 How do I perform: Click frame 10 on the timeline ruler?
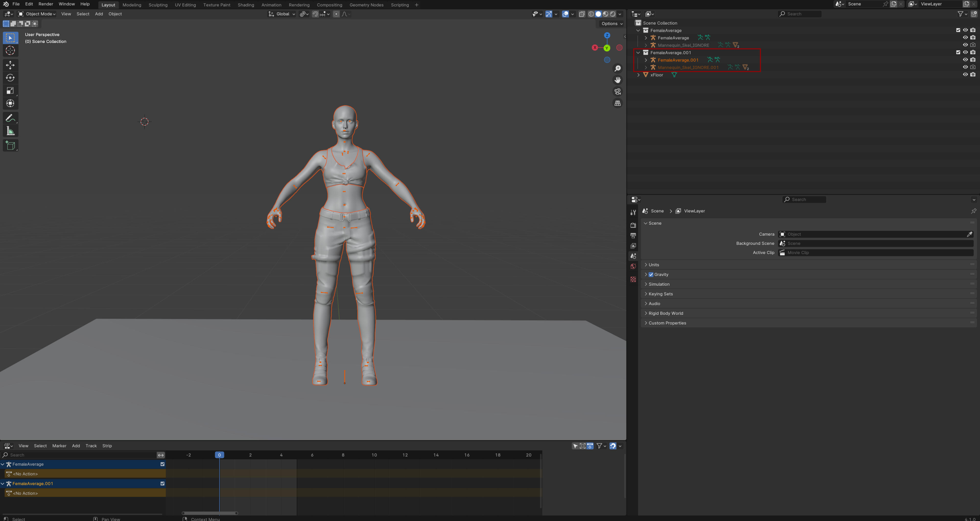(x=374, y=455)
